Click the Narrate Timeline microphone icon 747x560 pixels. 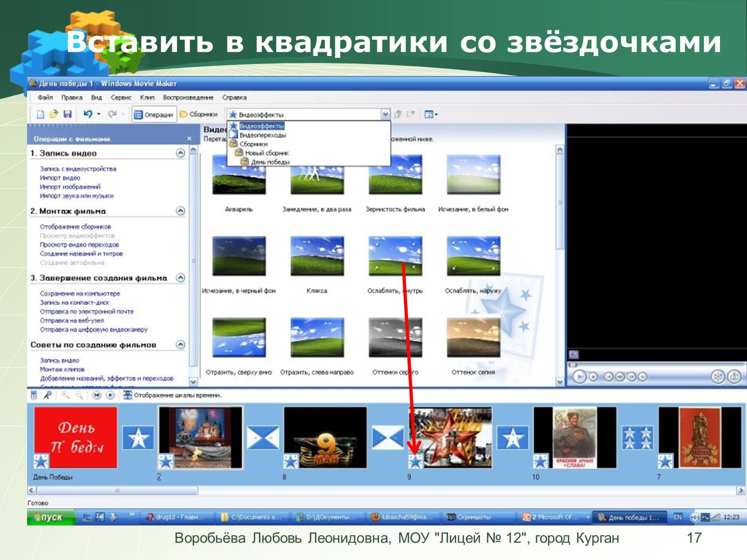pyautogui.click(x=47, y=395)
